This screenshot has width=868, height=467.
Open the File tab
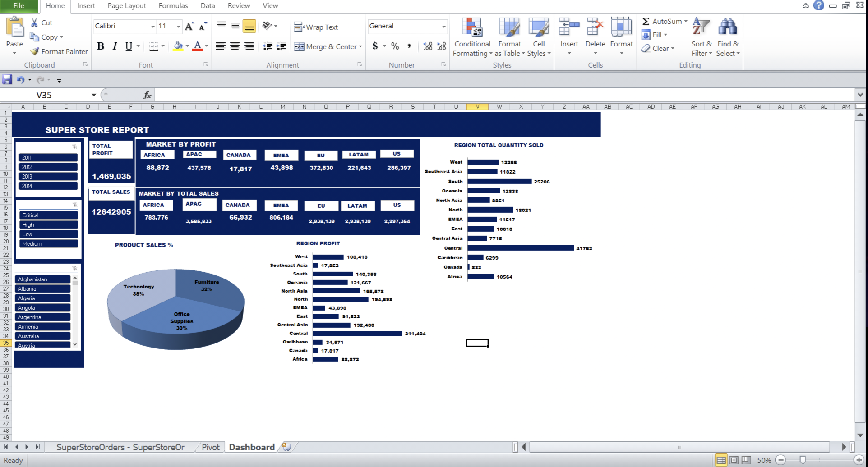[19, 5]
